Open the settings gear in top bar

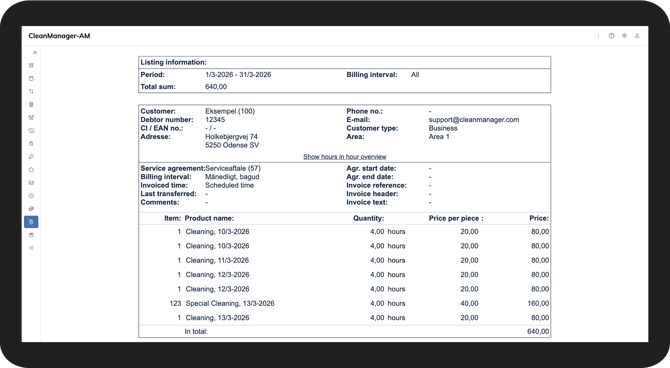624,36
